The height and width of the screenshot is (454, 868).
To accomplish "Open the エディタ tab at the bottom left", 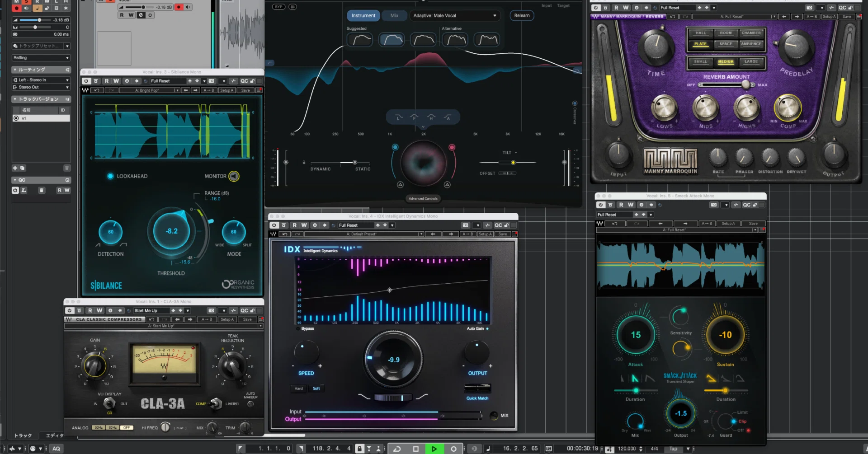I will click(x=55, y=435).
